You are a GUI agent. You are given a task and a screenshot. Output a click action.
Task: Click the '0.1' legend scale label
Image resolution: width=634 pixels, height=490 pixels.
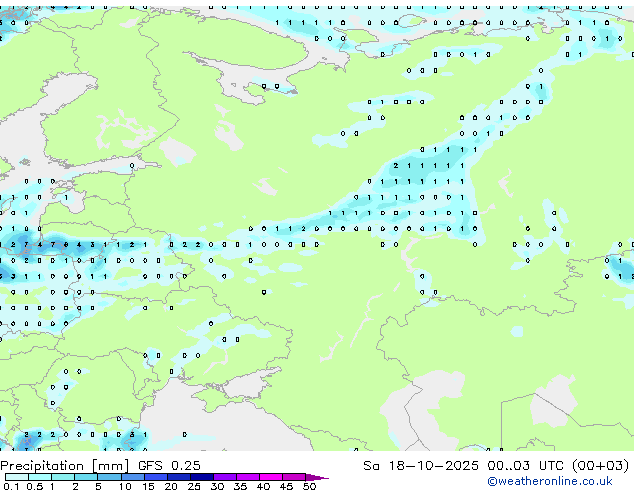tap(11, 486)
